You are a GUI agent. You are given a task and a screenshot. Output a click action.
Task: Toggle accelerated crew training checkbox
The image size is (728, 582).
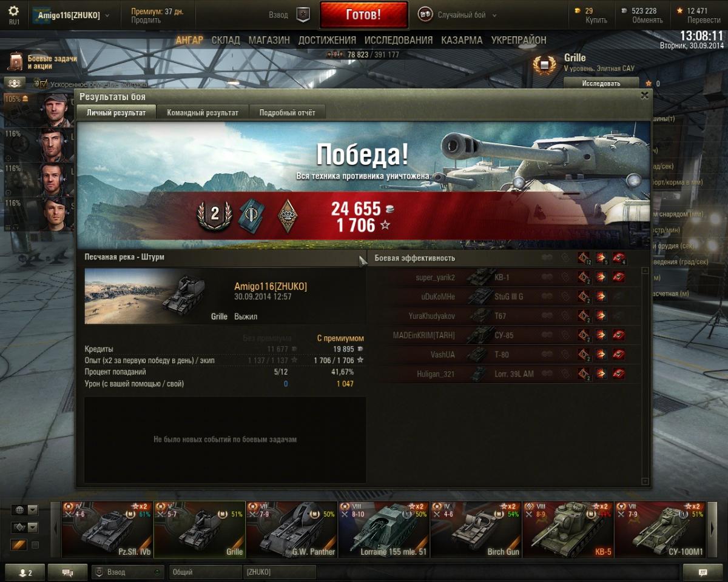44,84
